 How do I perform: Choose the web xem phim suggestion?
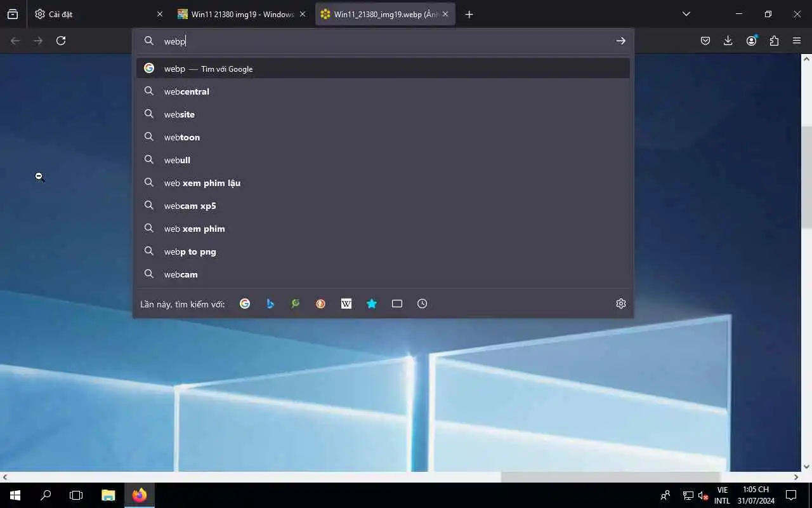click(383, 229)
